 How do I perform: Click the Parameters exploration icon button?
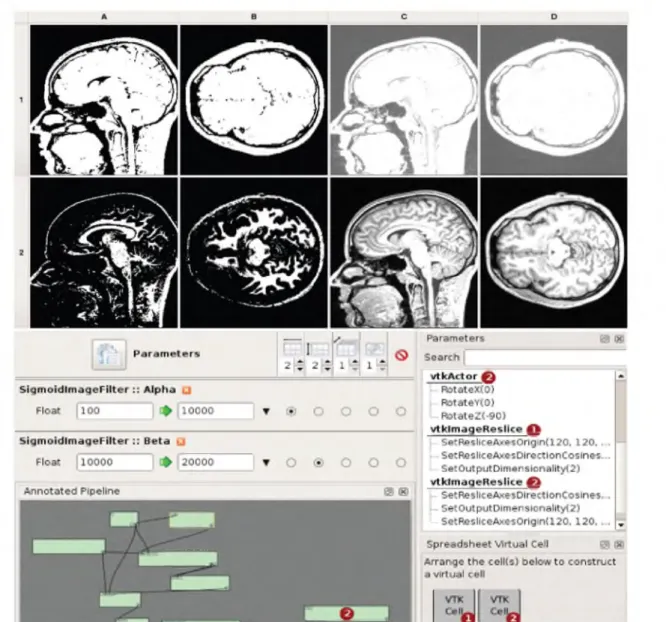click(109, 354)
